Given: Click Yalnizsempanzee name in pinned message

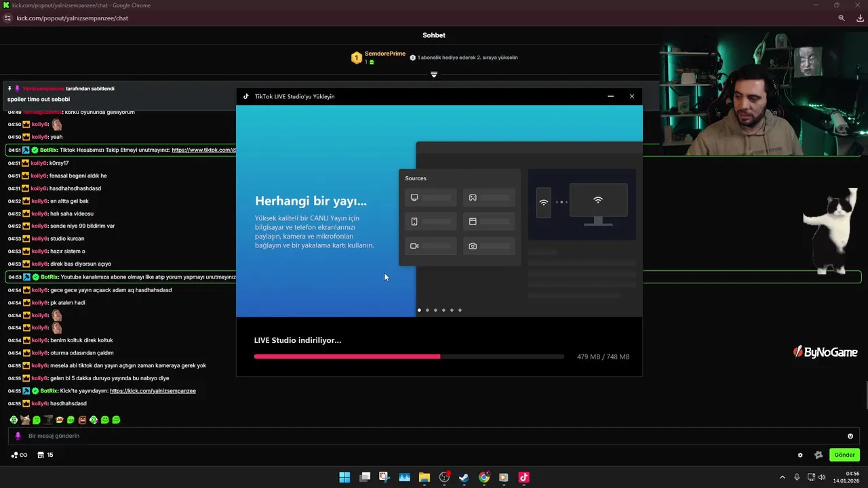Looking at the screenshot, I should click(x=43, y=89).
